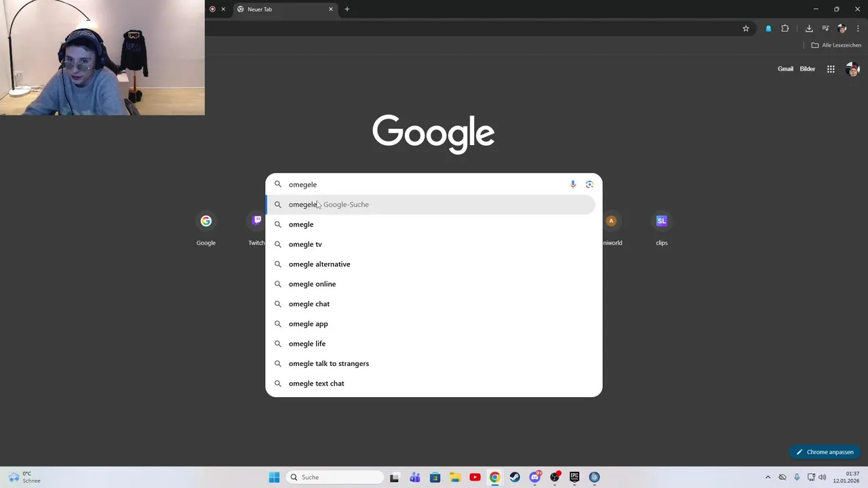Open Chrome extensions puzzle icon
The width and height of the screenshot is (868, 488).
[785, 28]
